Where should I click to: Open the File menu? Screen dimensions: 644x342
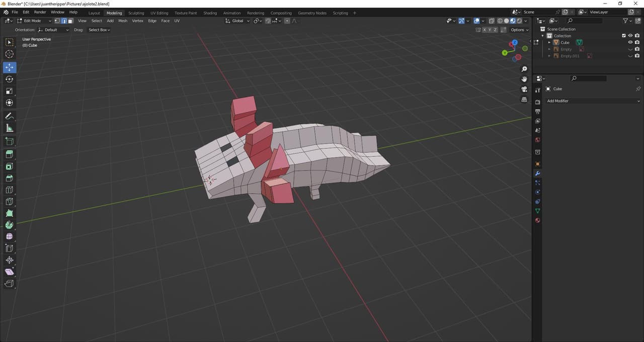point(15,12)
